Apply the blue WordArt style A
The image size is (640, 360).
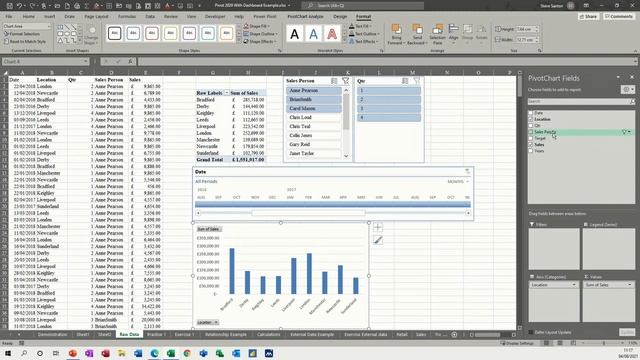click(313, 33)
